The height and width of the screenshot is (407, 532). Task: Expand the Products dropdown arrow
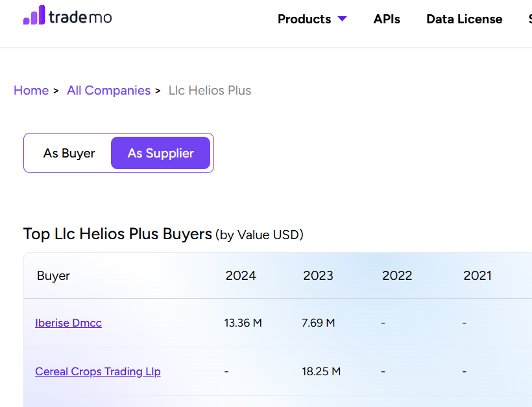343,19
